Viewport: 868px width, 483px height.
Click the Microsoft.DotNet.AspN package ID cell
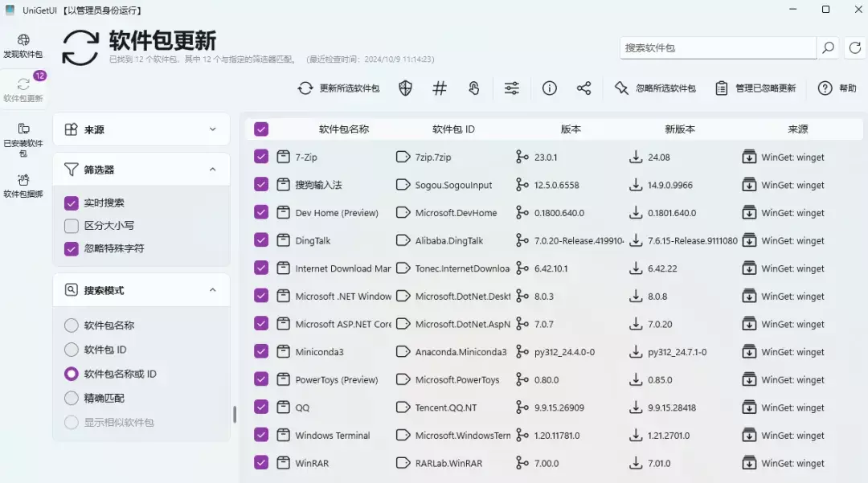point(462,324)
